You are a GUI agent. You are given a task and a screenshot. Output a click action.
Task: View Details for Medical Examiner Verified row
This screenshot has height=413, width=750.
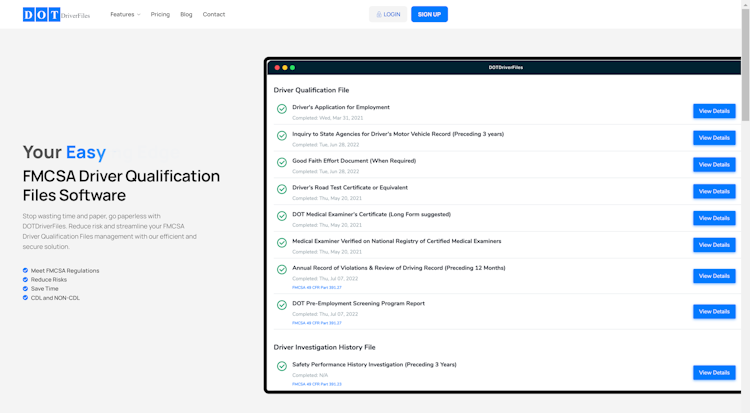(714, 245)
